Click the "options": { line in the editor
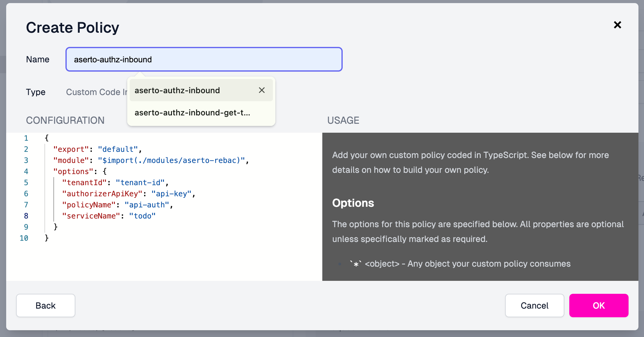 [80, 172]
